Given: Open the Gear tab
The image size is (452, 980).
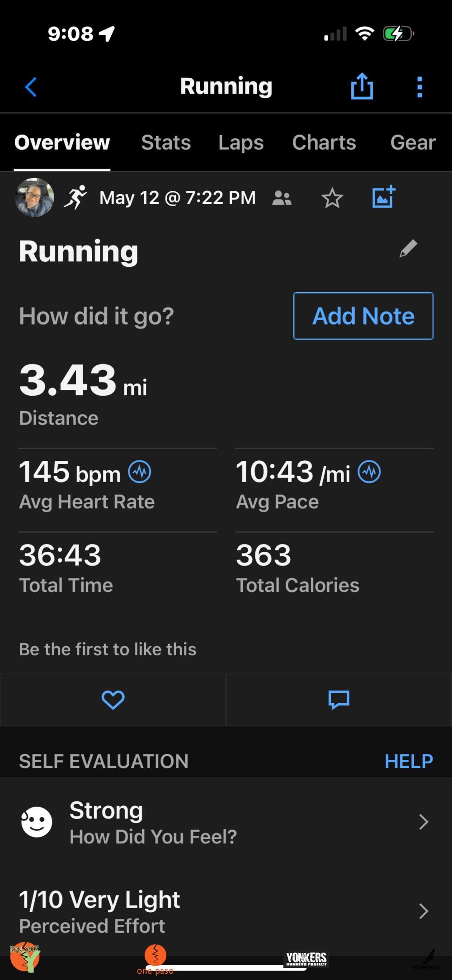Looking at the screenshot, I should point(413,142).
